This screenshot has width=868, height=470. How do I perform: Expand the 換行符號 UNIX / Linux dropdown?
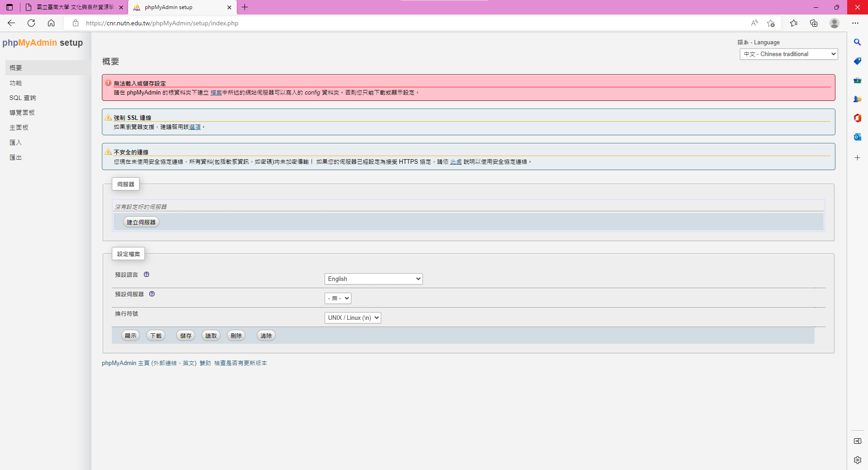(353, 318)
